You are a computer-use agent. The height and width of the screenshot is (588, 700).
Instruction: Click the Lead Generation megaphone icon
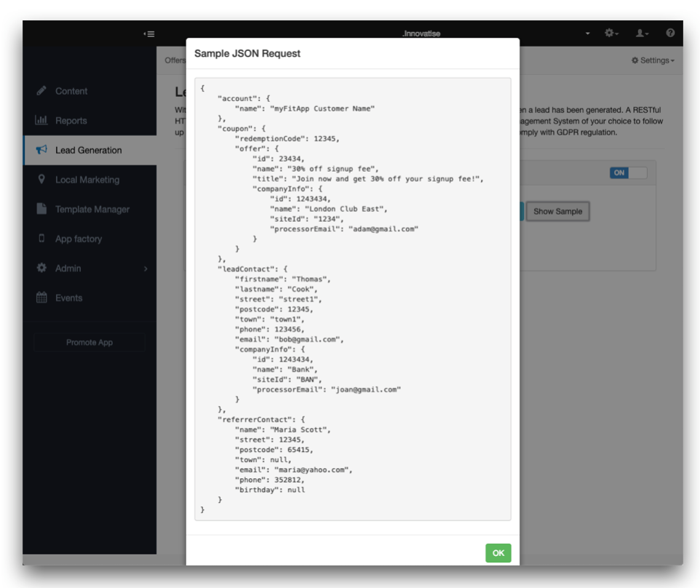point(41,150)
